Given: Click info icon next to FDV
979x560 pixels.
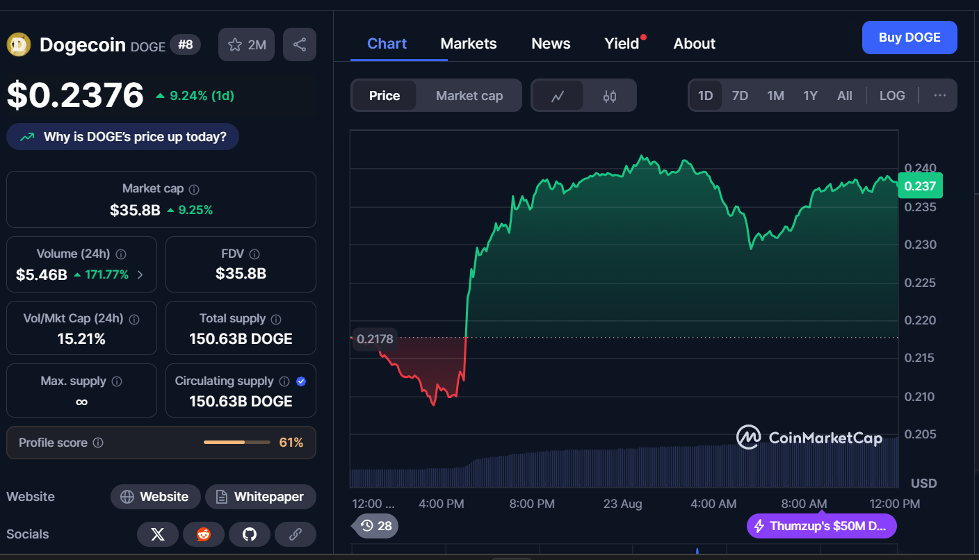Looking at the screenshot, I should 254,254.
